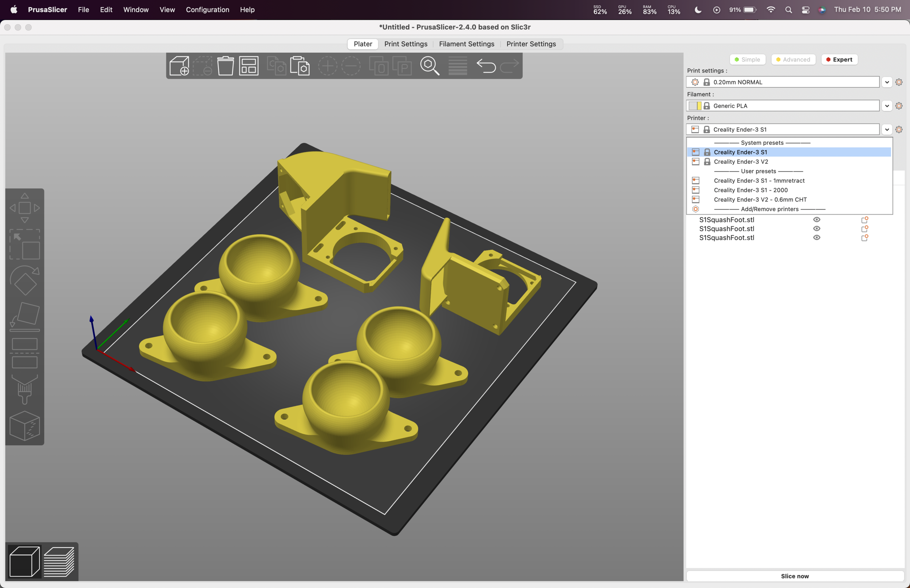
Task: Open Variable layer height tool
Action: [458, 65]
